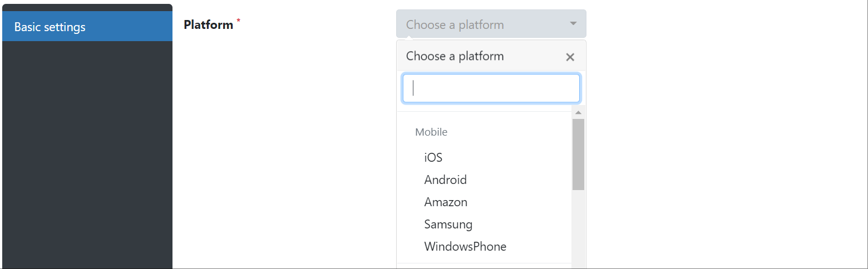Click the bold Platform field label
868x269 pixels.
coord(208,24)
